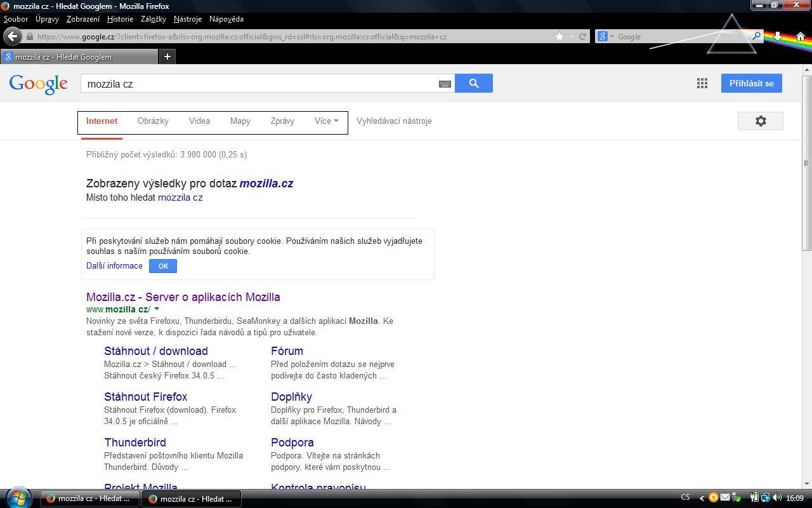Screen dimensions: 812x508
Task: Click the volume speaker tray icon
Action: [777, 498]
